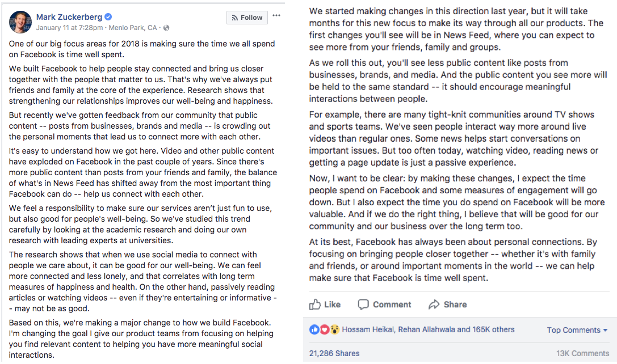This screenshot has width=617, height=364.
Task: View the 165K others reactions list
Action: (494, 329)
